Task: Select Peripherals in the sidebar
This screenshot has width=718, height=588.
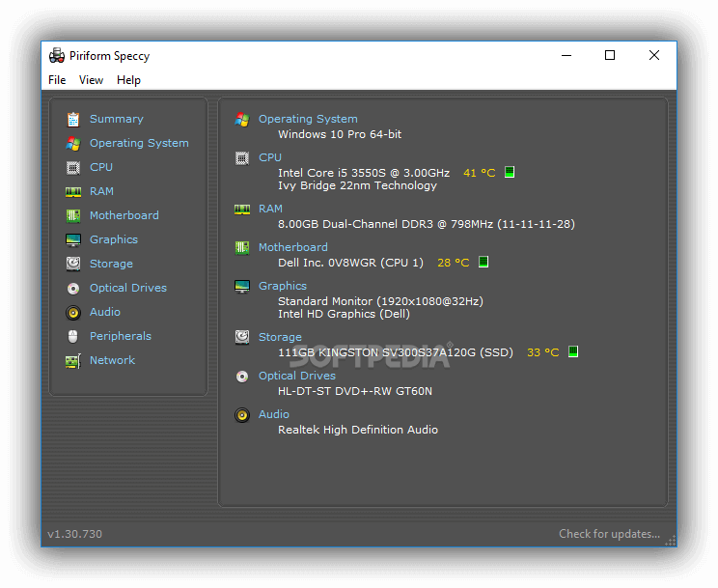Action: [121, 336]
